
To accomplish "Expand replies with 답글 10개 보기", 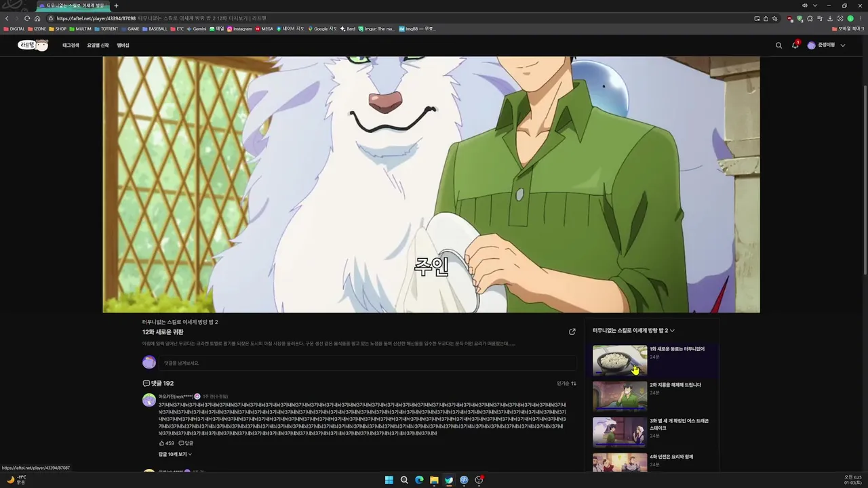I will point(175,454).
